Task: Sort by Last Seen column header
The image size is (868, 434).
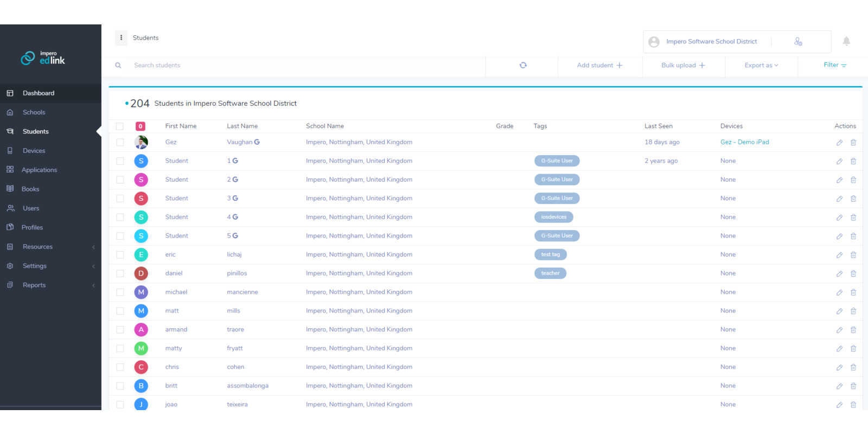Action: [x=659, y=126]
